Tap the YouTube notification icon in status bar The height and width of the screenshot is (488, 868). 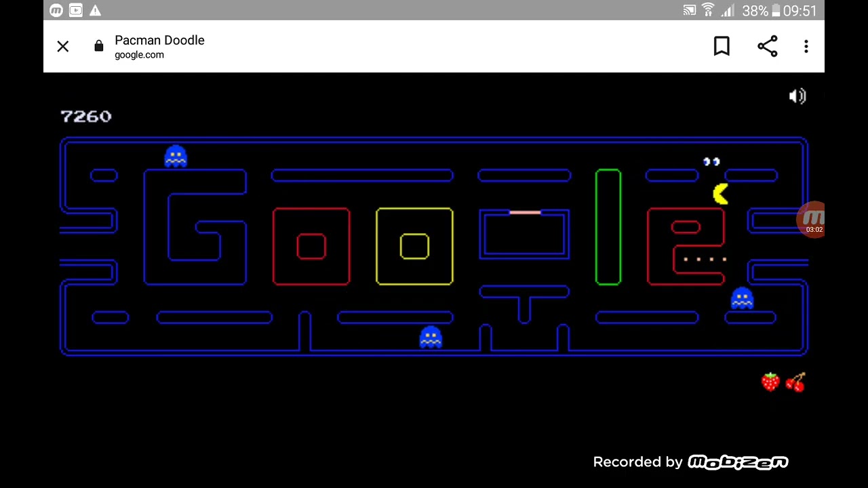click(76, 10)
